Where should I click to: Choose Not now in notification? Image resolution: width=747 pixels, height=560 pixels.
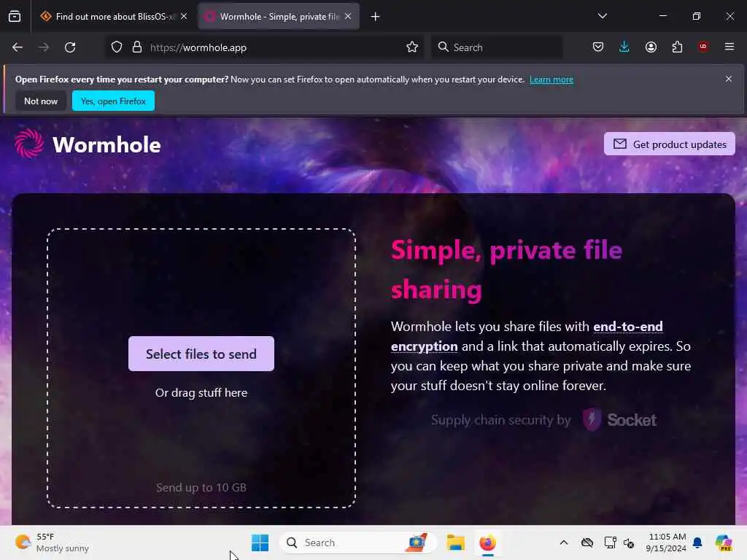(x=41, y=101)
